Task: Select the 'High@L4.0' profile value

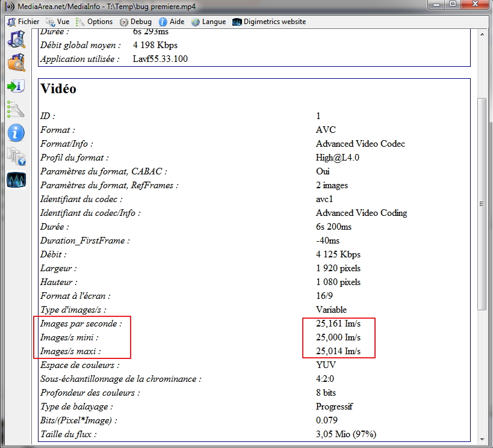Action: pos(337,158)
